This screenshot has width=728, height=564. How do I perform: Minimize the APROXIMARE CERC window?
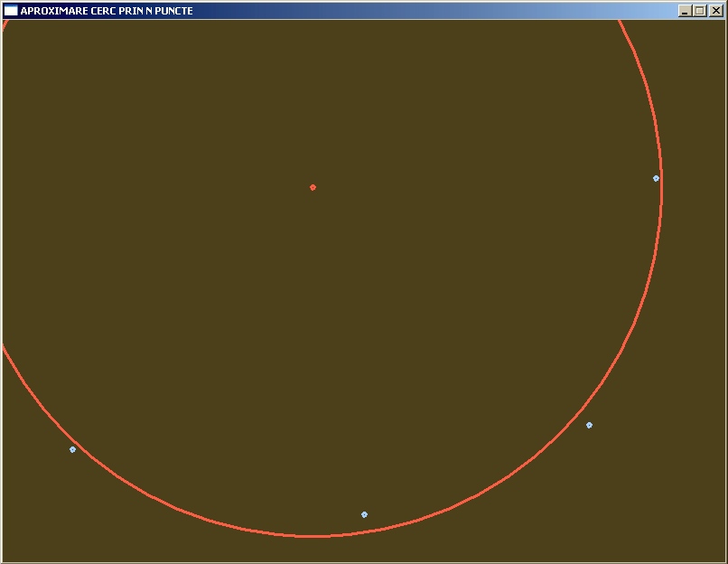coord(685,10)
